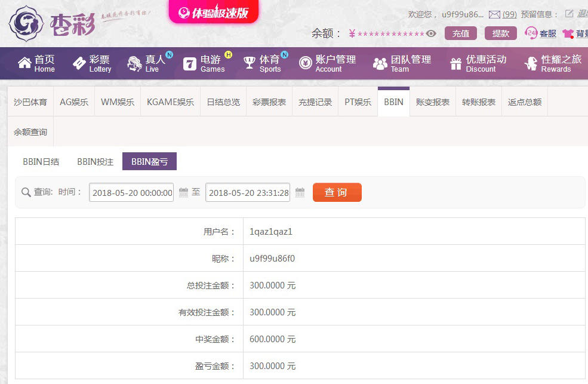Image resolution: width=588 pixels, height=384 pixels.
Task: Select the 账变报表 tab
Action: (x=432, y=102)
